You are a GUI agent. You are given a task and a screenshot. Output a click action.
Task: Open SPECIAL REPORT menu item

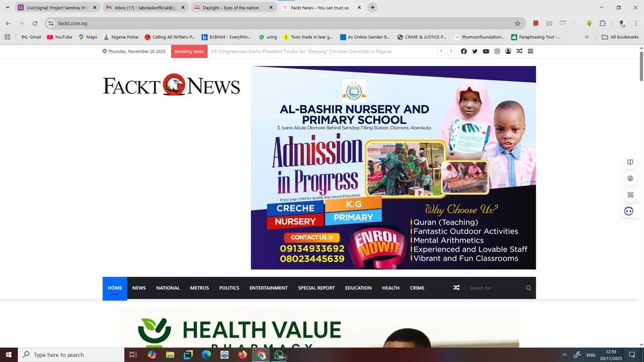[316, 288]
